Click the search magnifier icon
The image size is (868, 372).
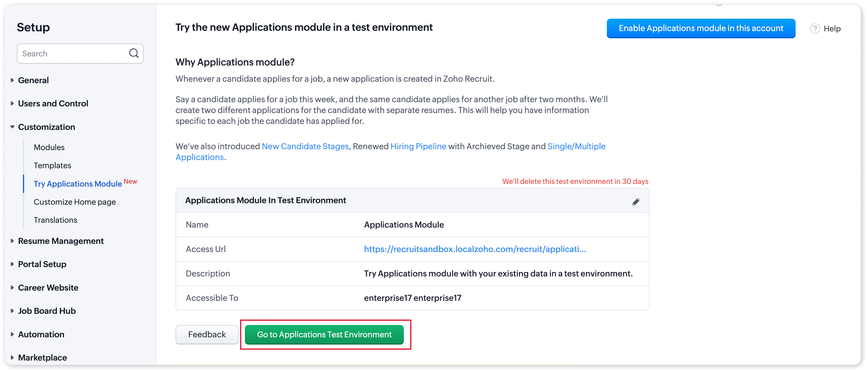[134, 53]
